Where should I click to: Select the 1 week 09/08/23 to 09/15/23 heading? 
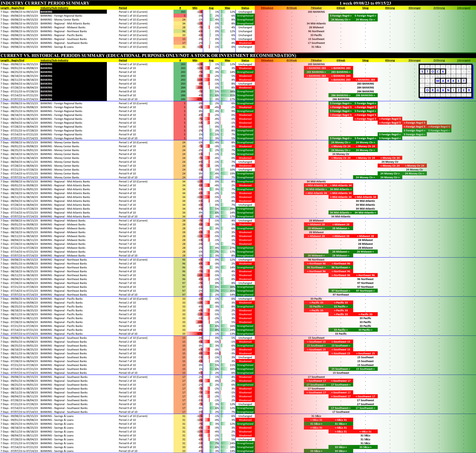pos(365,3)
